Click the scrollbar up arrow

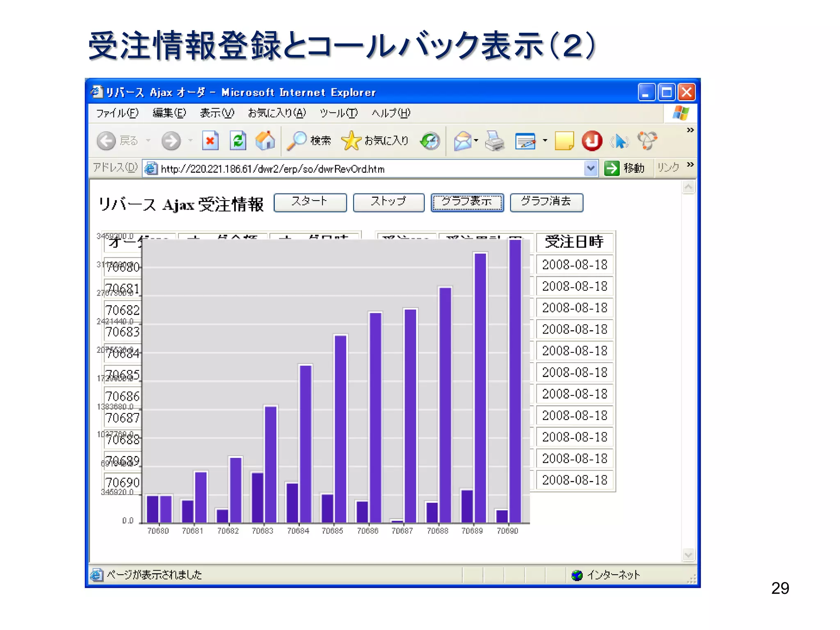click(688, 187)
